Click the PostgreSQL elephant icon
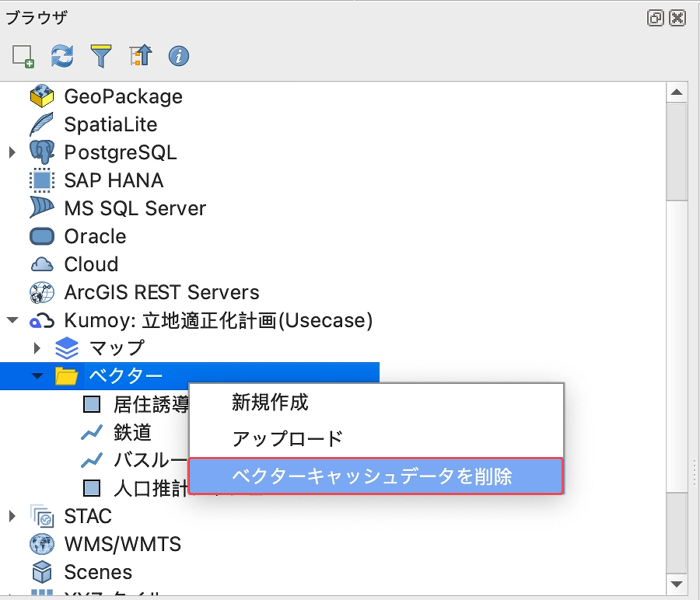The height and width of the screenshot is (600, 700). [42, 152]
